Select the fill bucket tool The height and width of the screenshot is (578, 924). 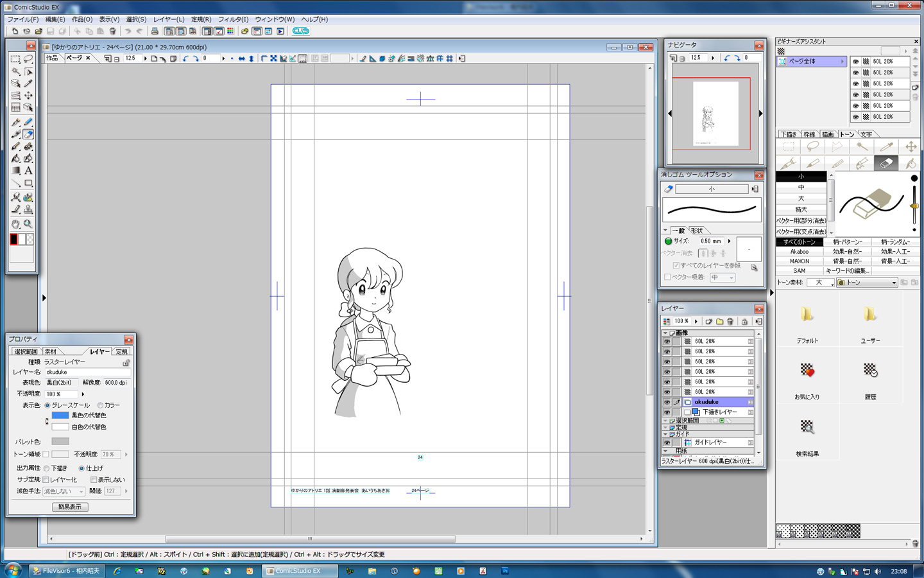tap(15, 159)
